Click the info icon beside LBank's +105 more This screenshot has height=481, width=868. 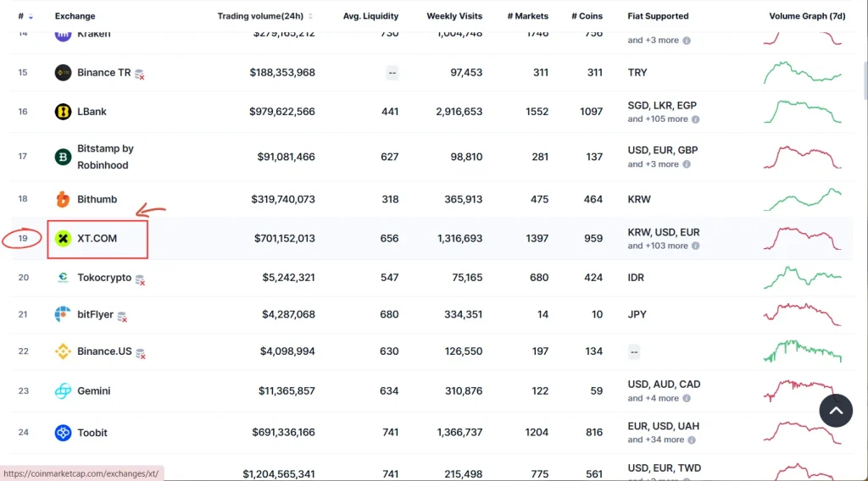pyautogui.click(x=696, y=119)
